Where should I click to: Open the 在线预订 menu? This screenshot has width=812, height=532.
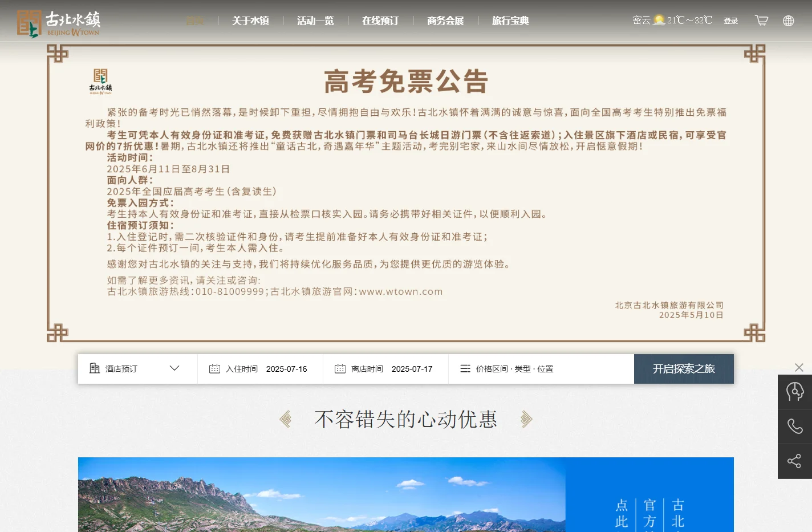380,21
